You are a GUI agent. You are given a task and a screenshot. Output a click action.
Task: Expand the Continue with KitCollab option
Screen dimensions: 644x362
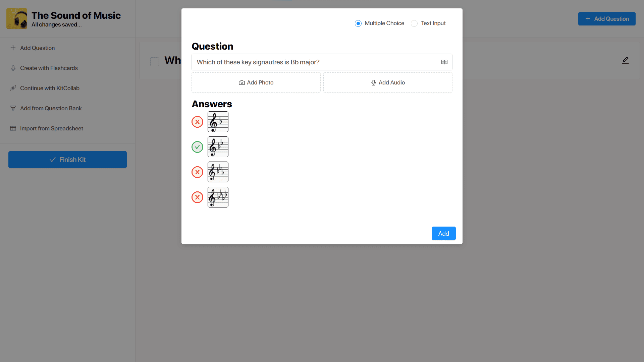pos(50,88)
